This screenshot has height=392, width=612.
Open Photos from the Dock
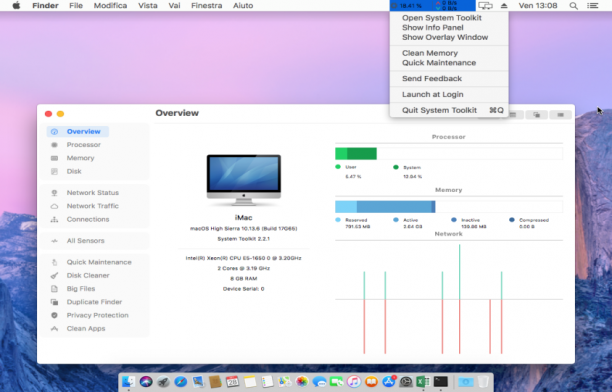click(x=302, y=381)
